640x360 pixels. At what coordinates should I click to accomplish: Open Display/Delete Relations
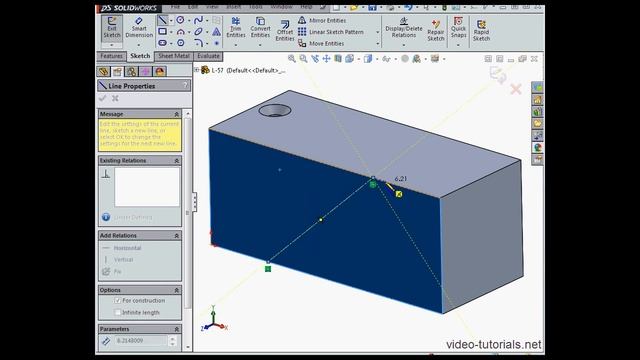click(x=404, y=28)
